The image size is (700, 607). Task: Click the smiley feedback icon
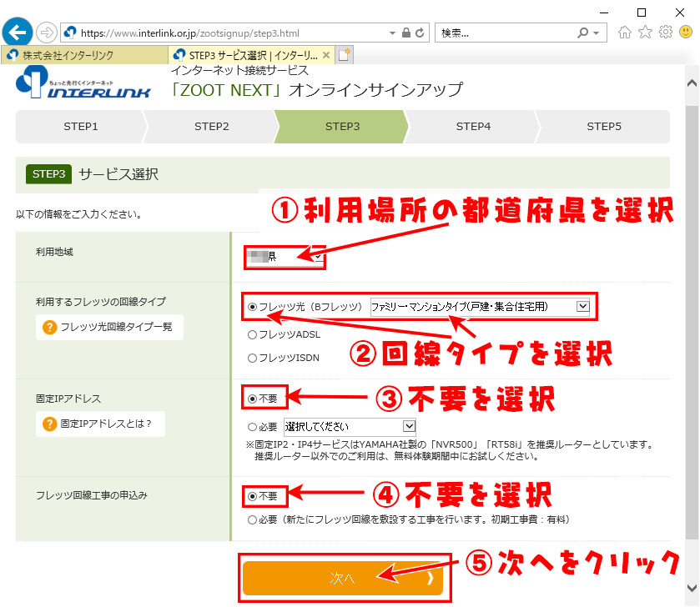(x=686, y=33)
